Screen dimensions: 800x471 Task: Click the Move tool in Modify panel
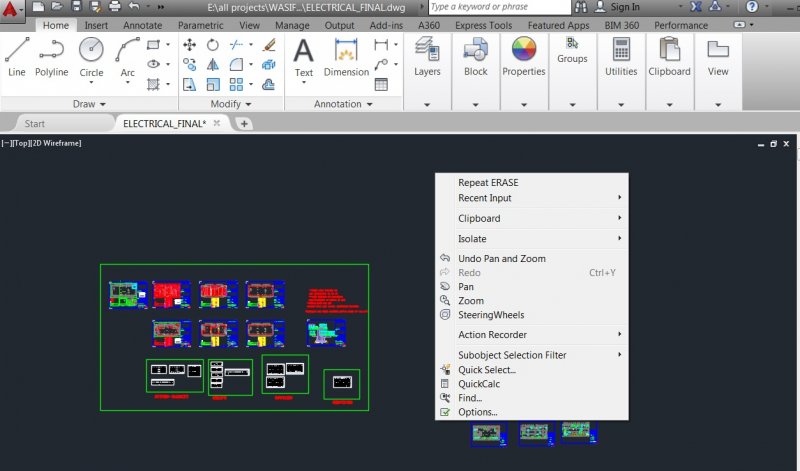[190, 46]
